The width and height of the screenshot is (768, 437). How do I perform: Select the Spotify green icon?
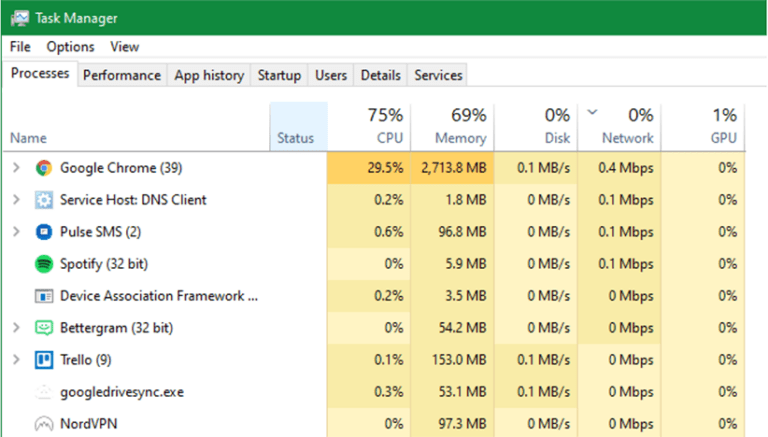point(43,264)
